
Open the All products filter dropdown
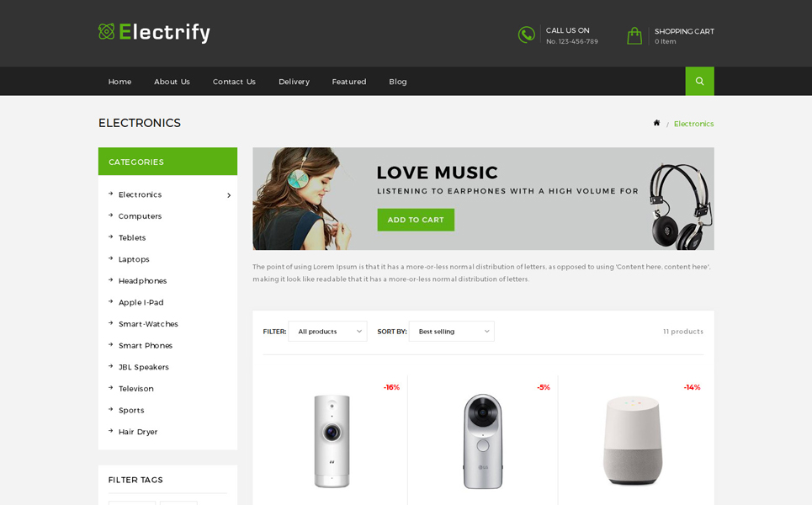coord(327,332)
